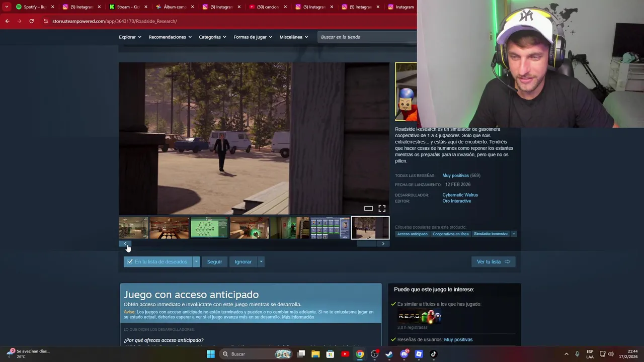Uncheck En tu lista de deseados
Screen dimensions: 644x362
[158, 261]
